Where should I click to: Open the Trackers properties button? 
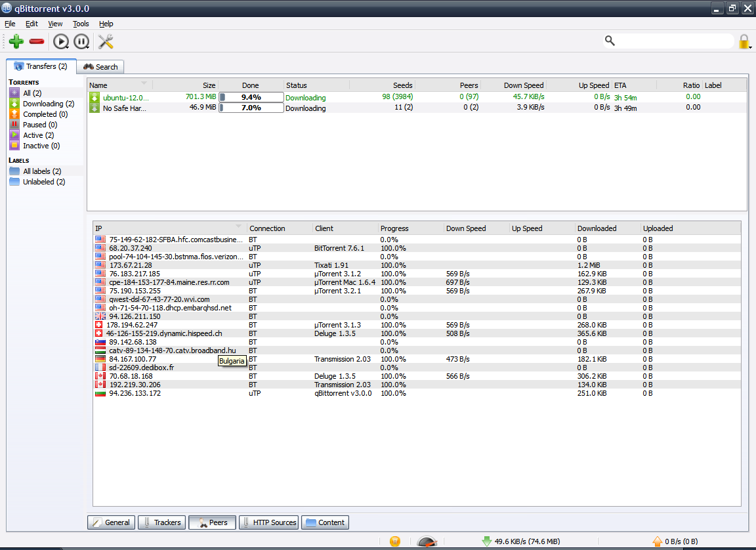[162, 522]
